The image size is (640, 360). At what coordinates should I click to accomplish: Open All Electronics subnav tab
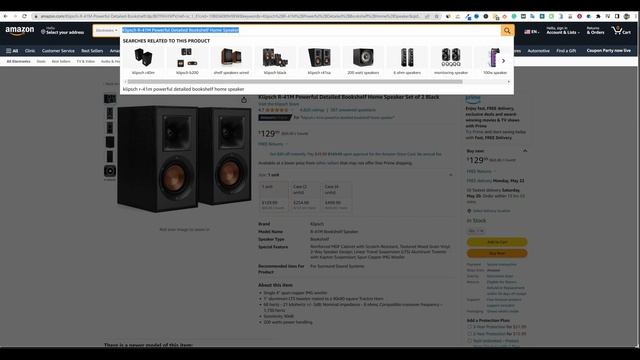[18, 61]
